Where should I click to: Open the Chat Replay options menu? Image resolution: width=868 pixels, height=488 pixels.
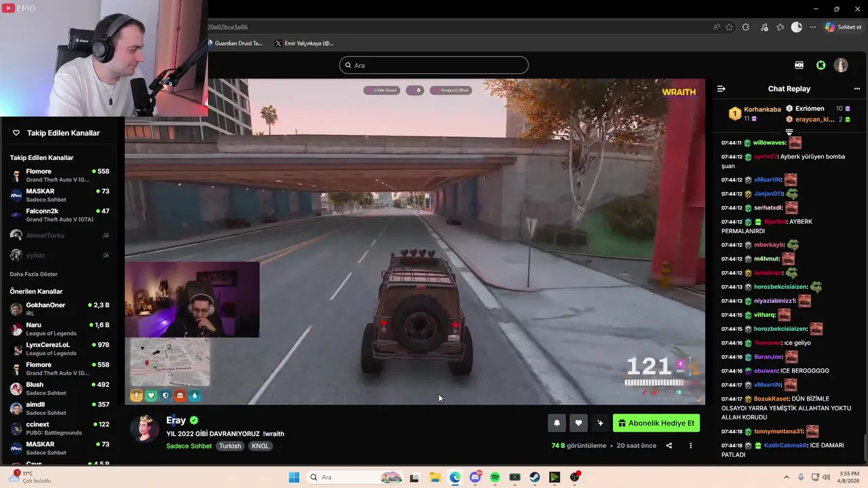[856, 89]
